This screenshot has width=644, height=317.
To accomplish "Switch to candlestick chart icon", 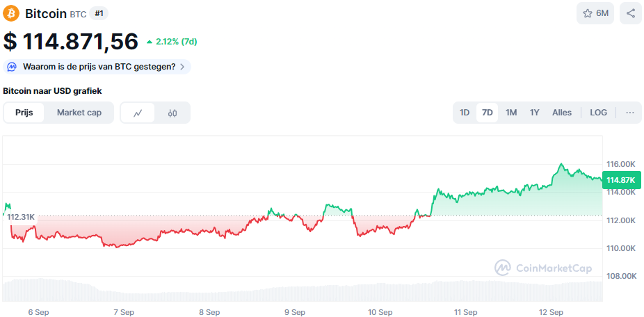I will pyautogui.click(x=172, y=113).
